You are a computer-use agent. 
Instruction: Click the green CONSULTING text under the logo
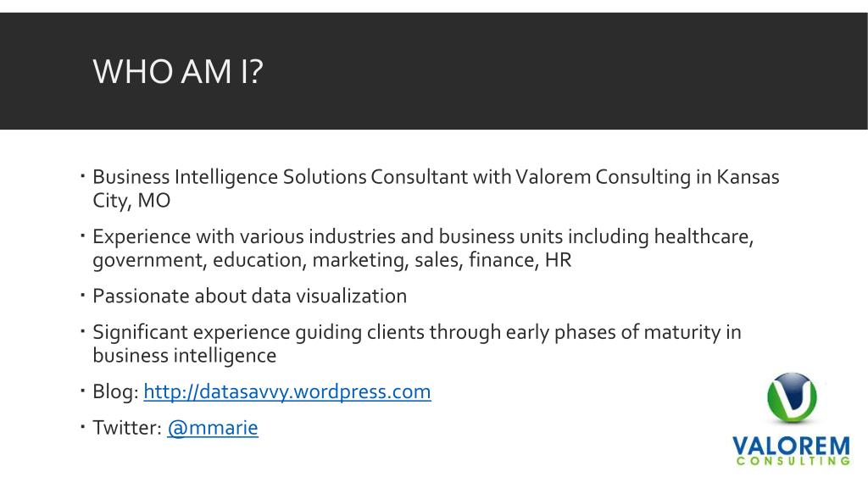point(793,461)
